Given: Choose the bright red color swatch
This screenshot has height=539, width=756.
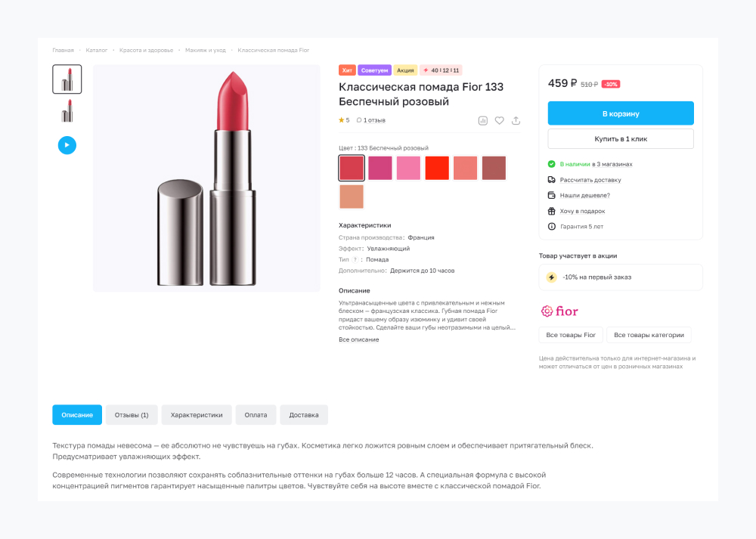Looking at the screenshot, I should [437, 168].
